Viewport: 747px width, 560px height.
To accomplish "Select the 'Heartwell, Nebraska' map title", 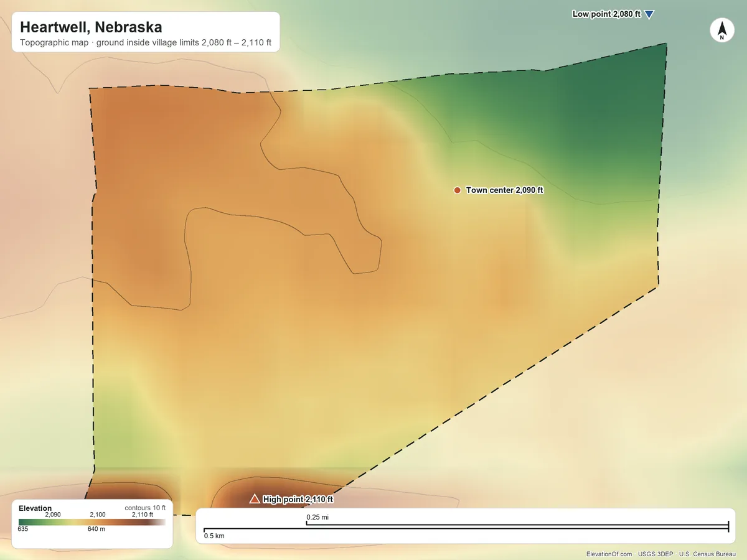I will 91,27.
